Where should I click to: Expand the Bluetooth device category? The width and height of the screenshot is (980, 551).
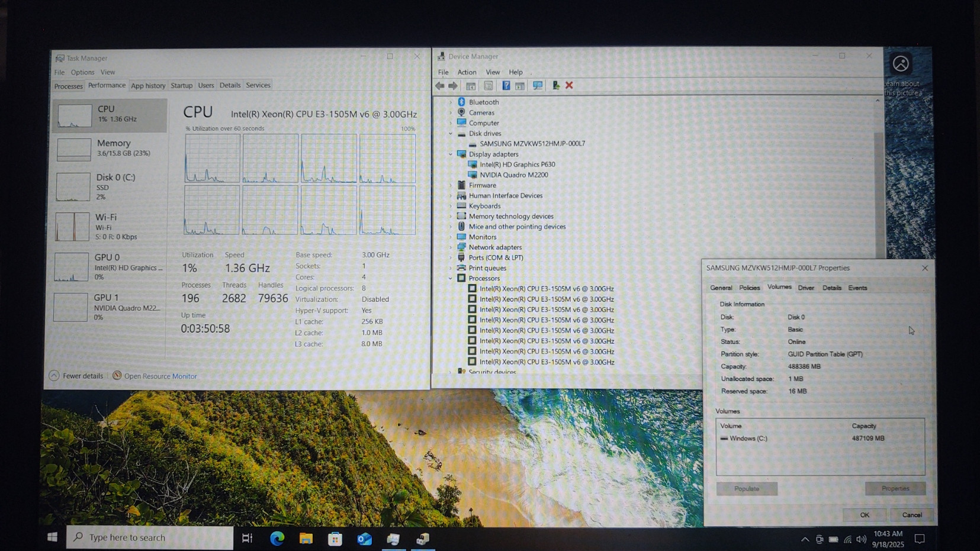tap(451, 102)
